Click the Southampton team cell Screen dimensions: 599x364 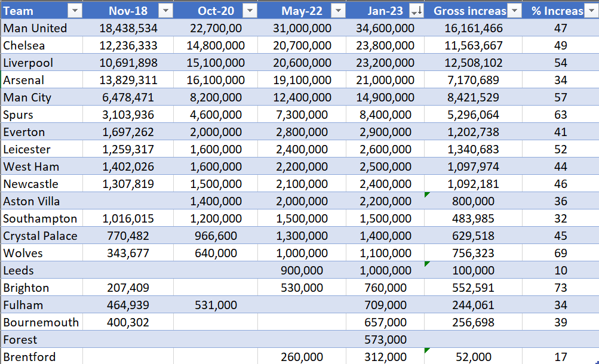pos(42,218)
